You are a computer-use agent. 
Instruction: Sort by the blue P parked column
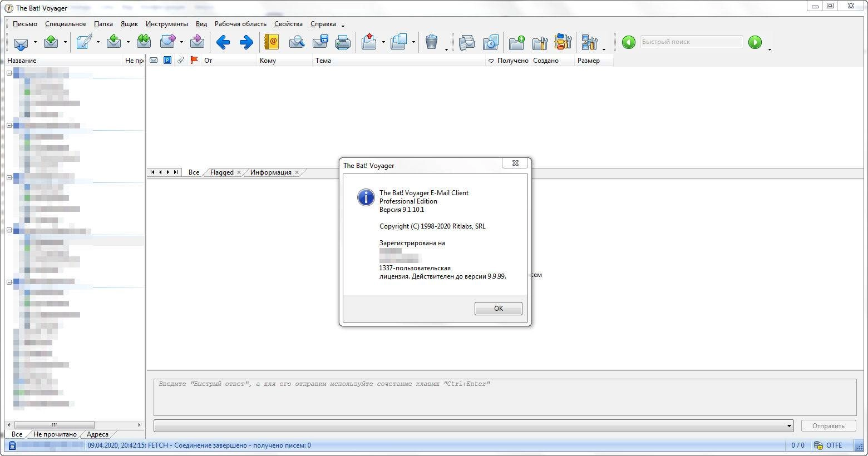click(167, 60)
